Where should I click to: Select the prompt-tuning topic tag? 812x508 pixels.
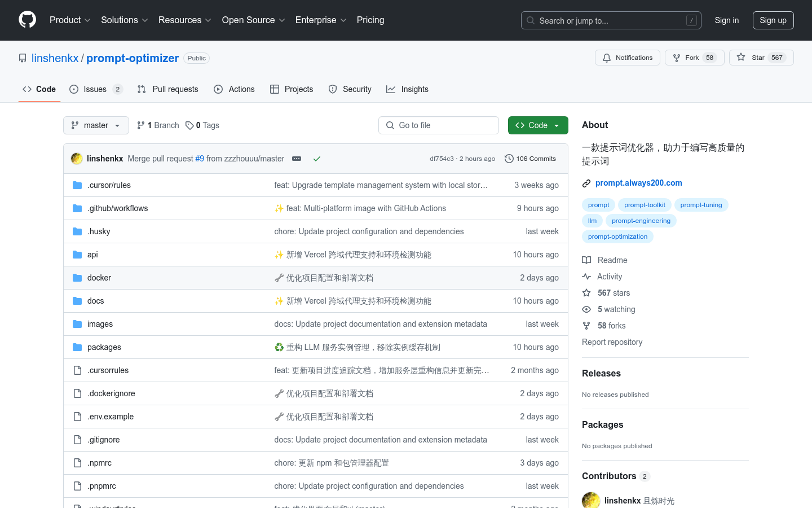tap(701, 205)
